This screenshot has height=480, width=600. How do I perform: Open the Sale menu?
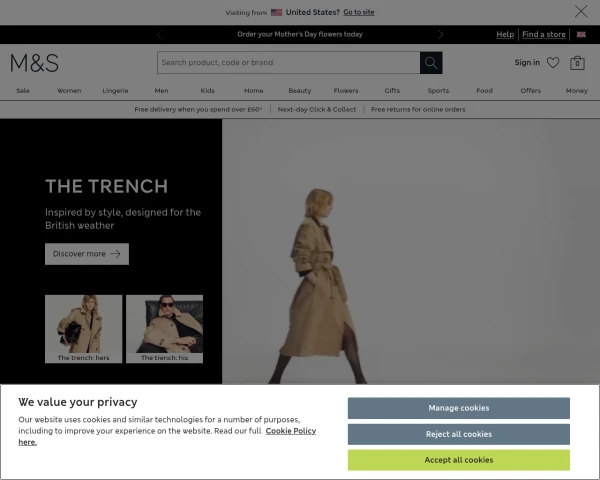tap(23, 91)
